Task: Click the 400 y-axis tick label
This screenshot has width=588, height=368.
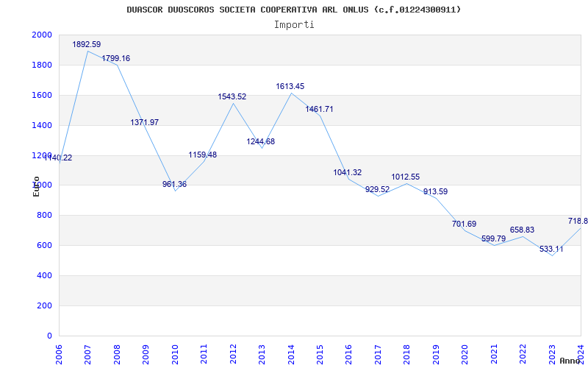Action: coord(44,275)
